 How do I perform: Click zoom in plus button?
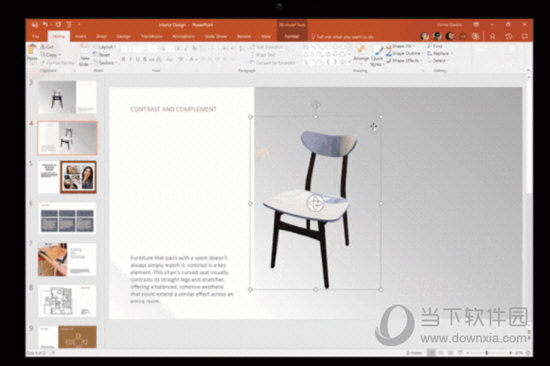pos(510,352)
